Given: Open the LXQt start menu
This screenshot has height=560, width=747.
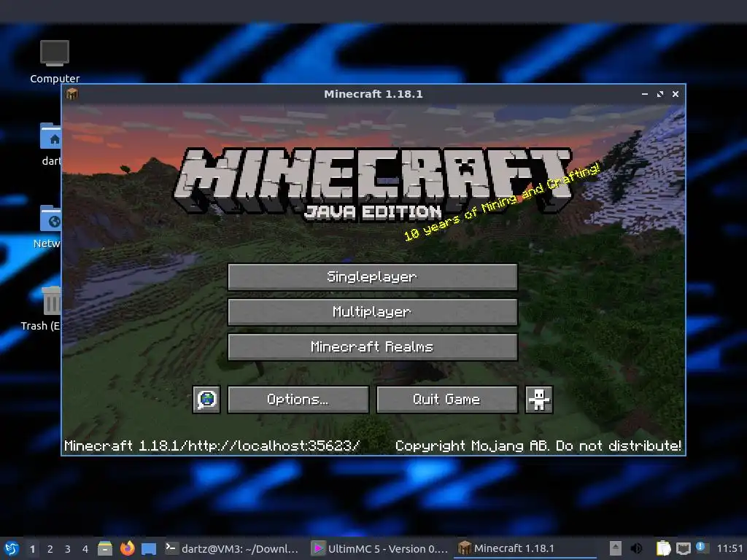Looking at the screenshot, I should 12,548.
